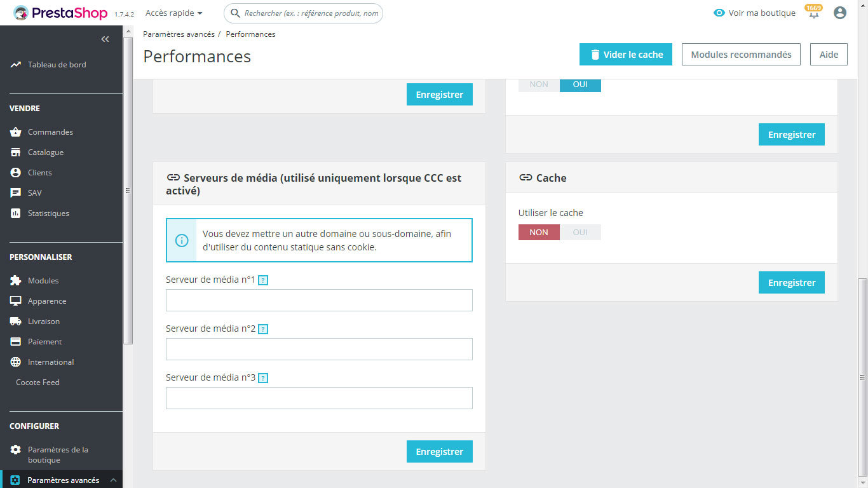Viewport: 868px width, 488px height.
Task: Collapse the sidebar with double chevron
Action: [105, 39]
